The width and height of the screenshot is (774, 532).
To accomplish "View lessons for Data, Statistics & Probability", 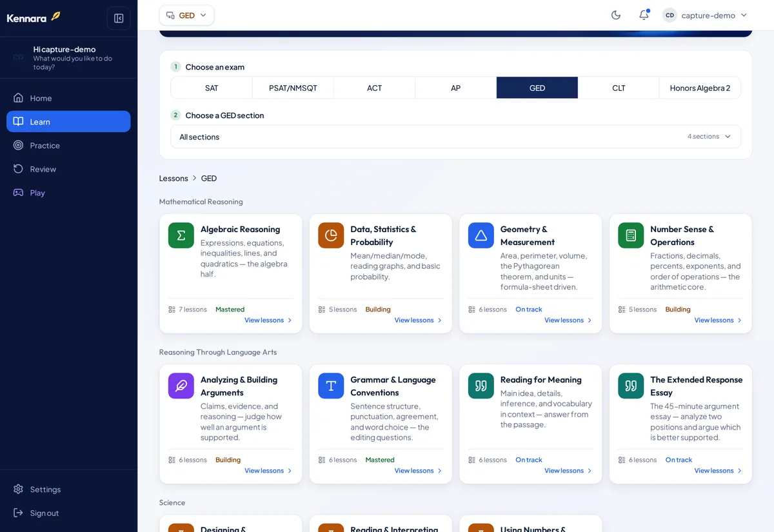I will click(419, 320).
